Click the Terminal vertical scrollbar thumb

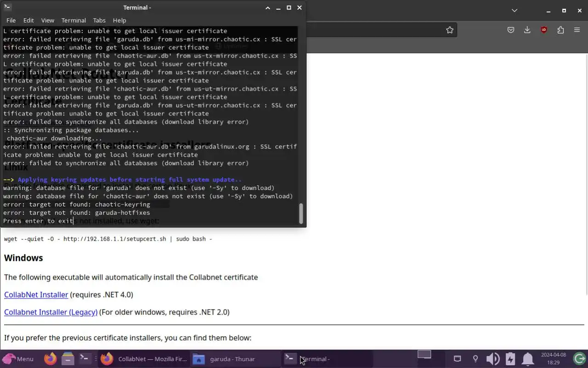coord(301,213)
